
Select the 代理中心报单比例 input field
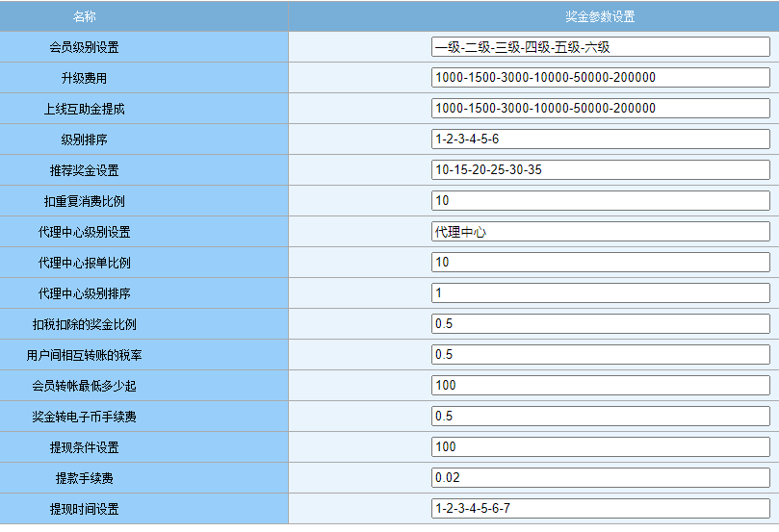coord(601,263)
